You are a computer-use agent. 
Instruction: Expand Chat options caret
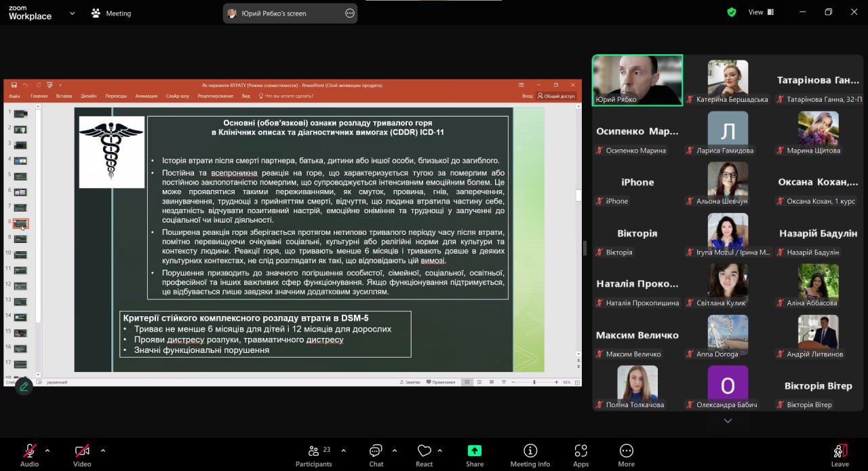pos(395,450)
